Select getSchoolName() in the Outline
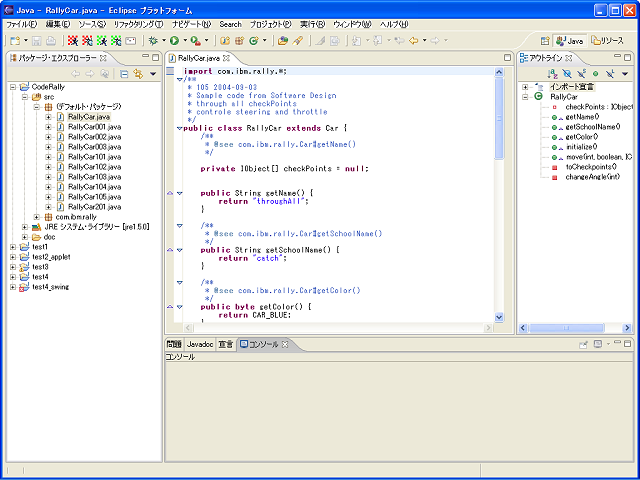This screenshot has width=640, height=480. [594, 127]
